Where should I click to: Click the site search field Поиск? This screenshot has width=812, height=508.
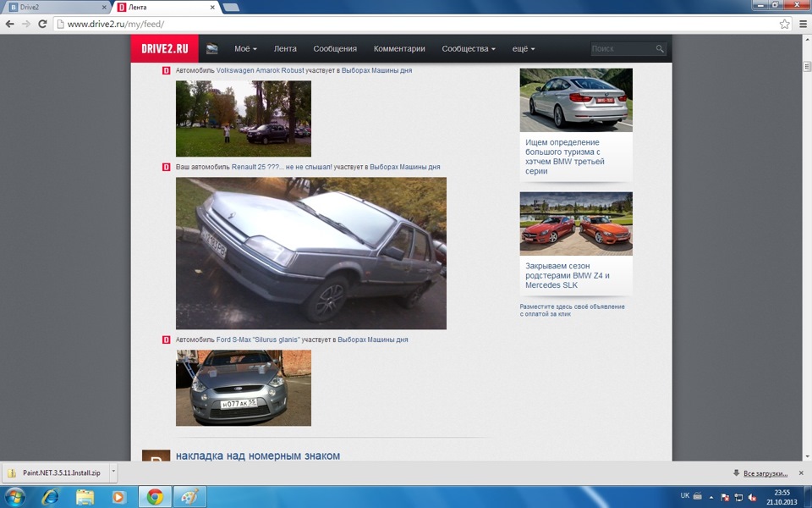pyautogui.click(x=622, y=49)
